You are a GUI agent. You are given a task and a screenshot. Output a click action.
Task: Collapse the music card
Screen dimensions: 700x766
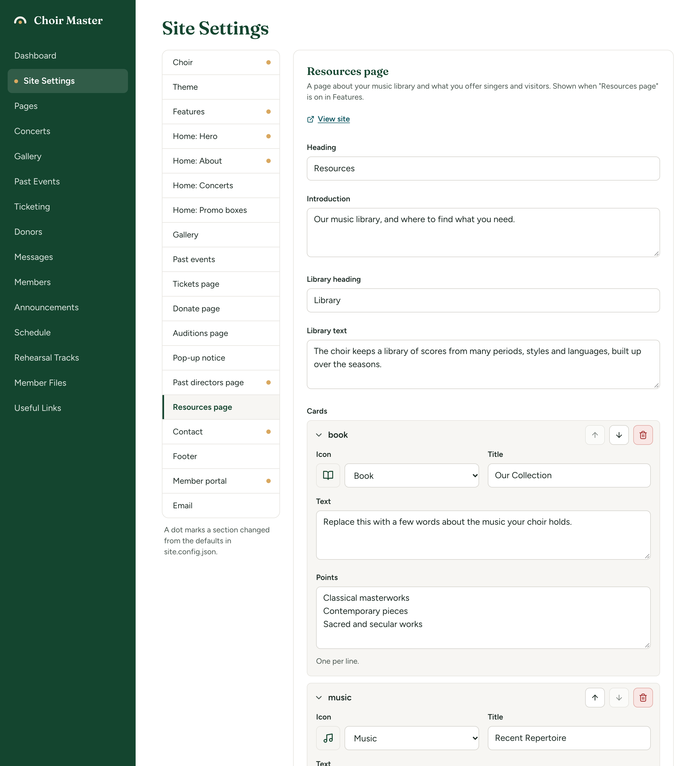tap(319, 698)
